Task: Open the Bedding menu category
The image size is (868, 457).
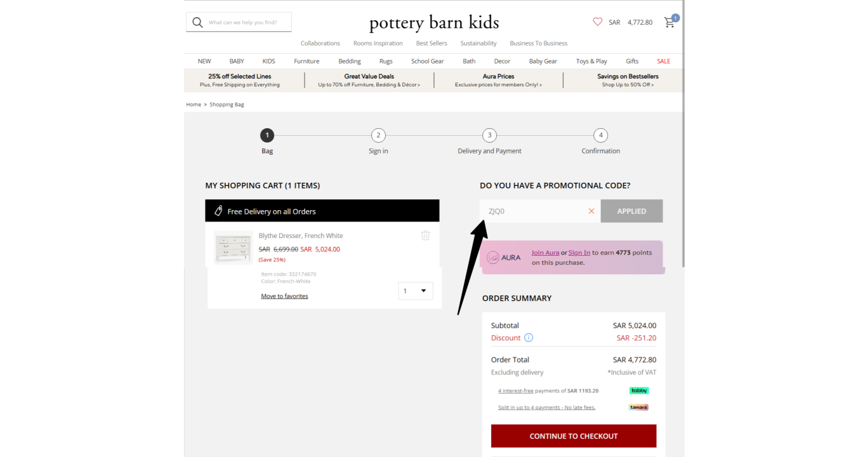Action: [x=350, y=62]
